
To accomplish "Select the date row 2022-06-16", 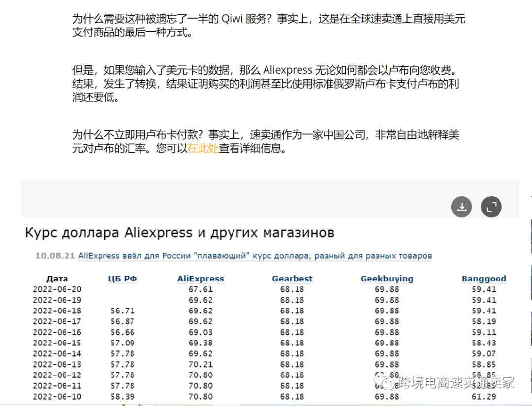I will click(x=57, y=332).
